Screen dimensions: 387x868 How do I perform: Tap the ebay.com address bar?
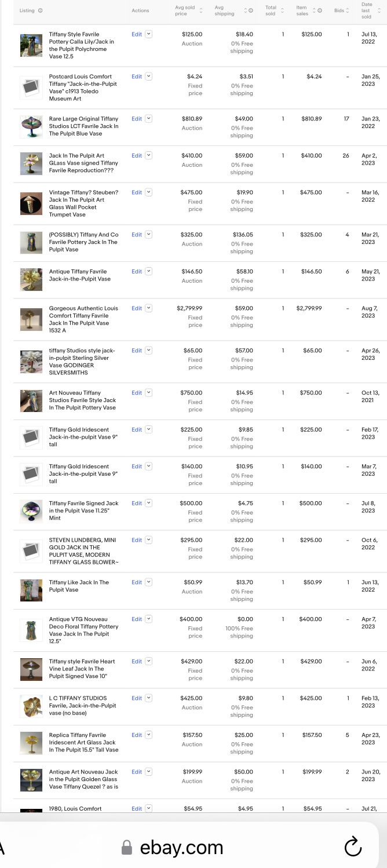(181, 847)
